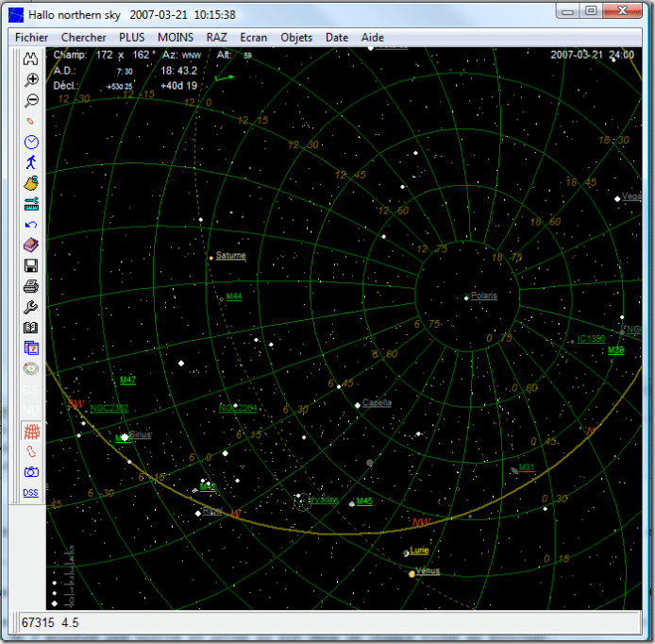Image resolution: width=655 pixels, height=644 pixels.
Task: Open the purple book icon
Action: click(x=31, y=245)
